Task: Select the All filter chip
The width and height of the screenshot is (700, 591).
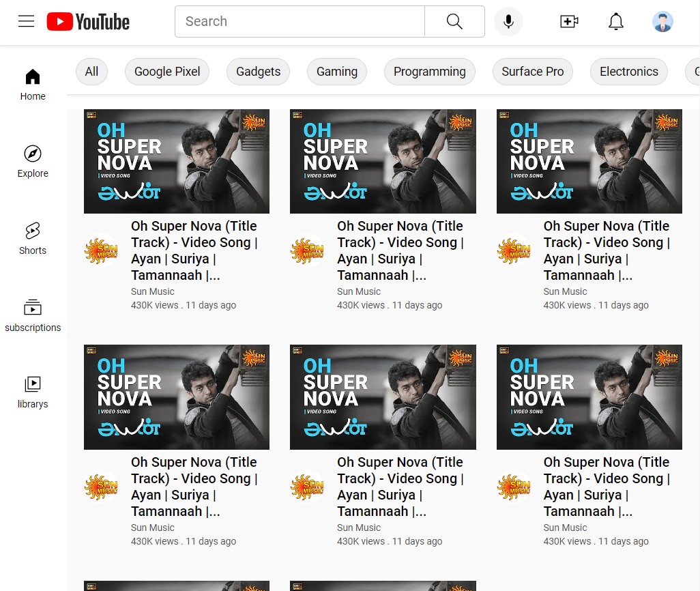Action: point(91,71)
